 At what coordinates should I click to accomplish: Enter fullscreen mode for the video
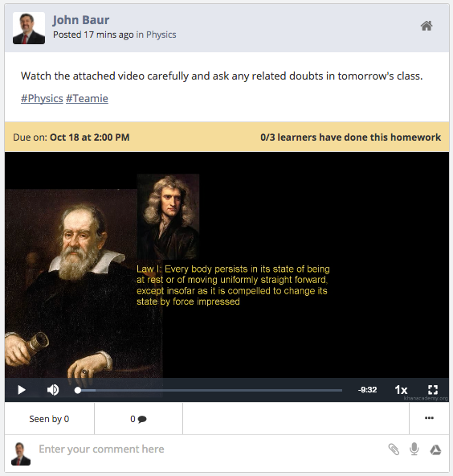(x=433, y=390)
